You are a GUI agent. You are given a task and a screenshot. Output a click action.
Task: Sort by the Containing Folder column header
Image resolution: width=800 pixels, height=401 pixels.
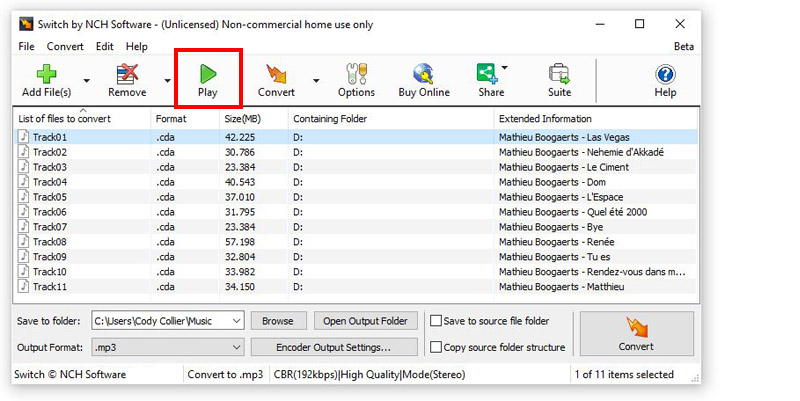coord(330,119)
